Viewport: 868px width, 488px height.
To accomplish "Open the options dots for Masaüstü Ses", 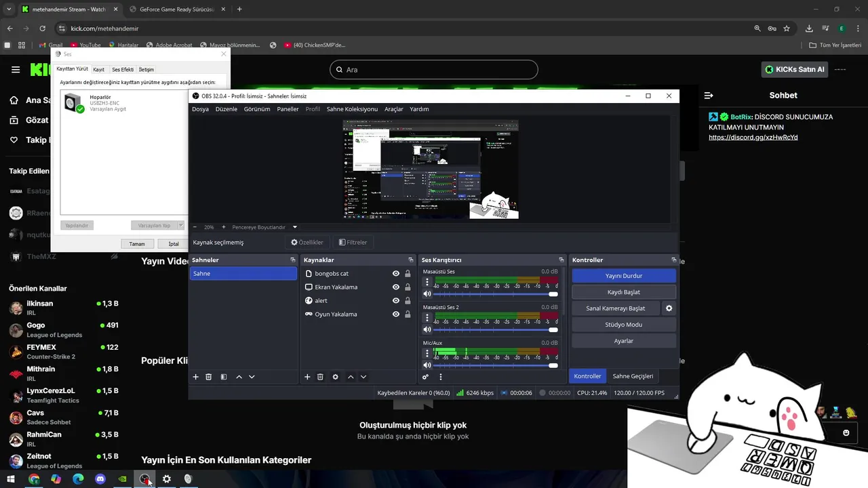I will 427,282.
